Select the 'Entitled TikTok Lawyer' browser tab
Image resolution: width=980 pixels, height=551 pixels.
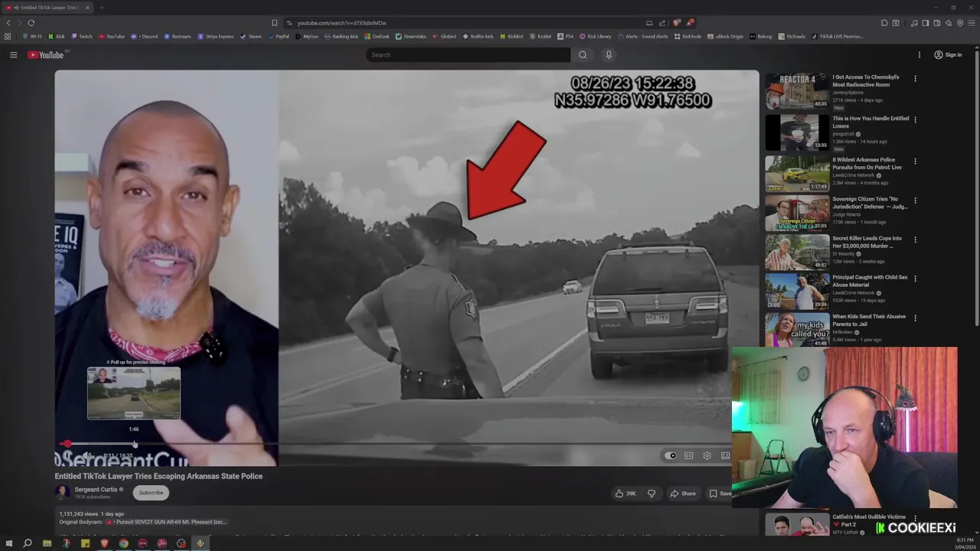coord(48,8)
